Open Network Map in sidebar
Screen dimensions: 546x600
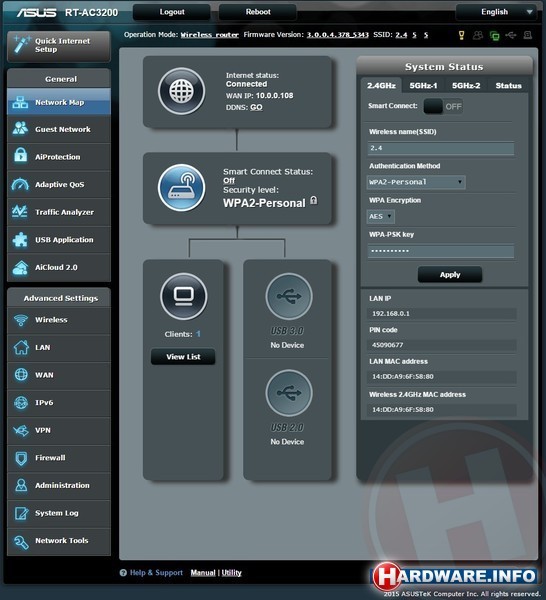click(x=59, y=102)
